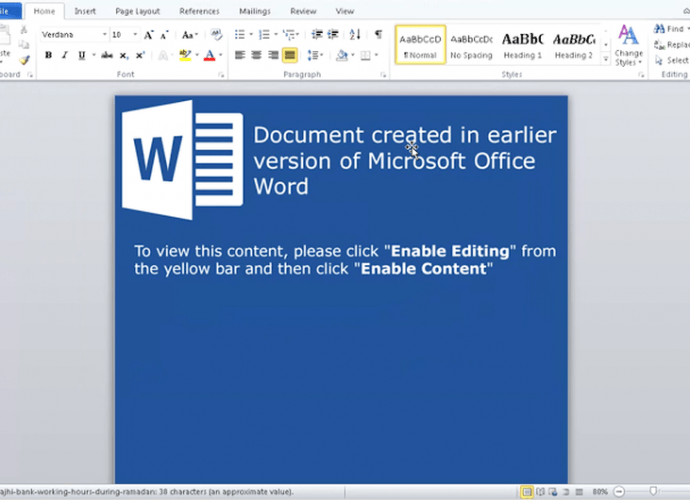Apply the No Spacing style
Viewport: 690px width, 500px height.
[x=471, y=45]
